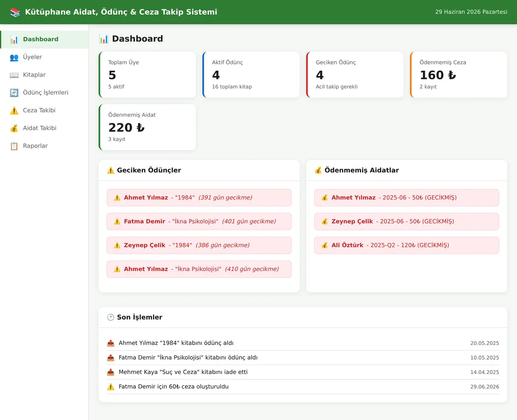Image resolution: width=517 pixels, height=420 pixels.
Task: Click the Toplam Üye stat card
Action: [147, 75]
